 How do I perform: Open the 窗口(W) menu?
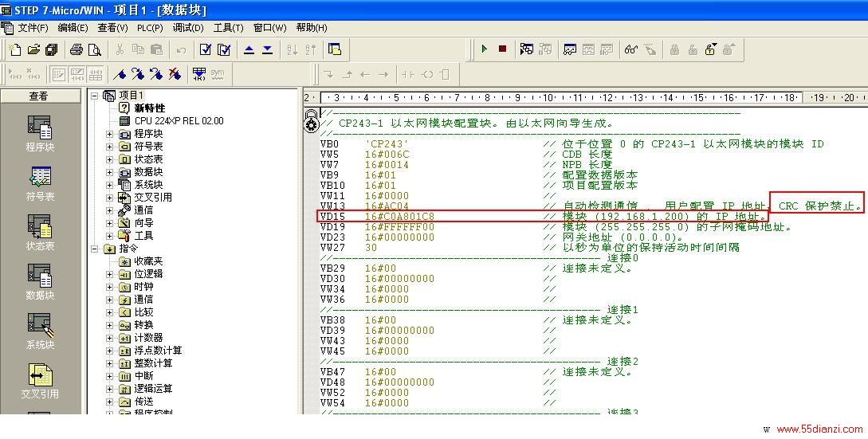pyautogui.click(x=269, y=28)
